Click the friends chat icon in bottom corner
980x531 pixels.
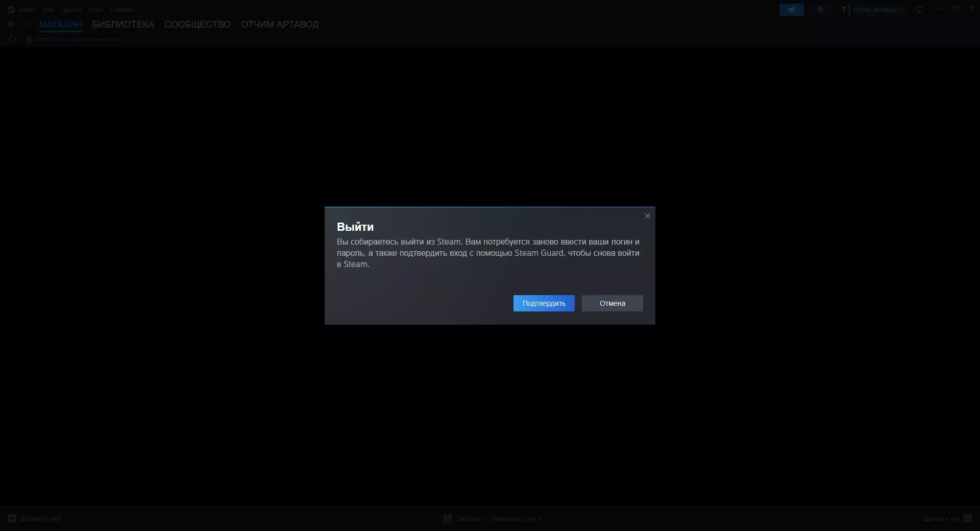click(968, 519)
